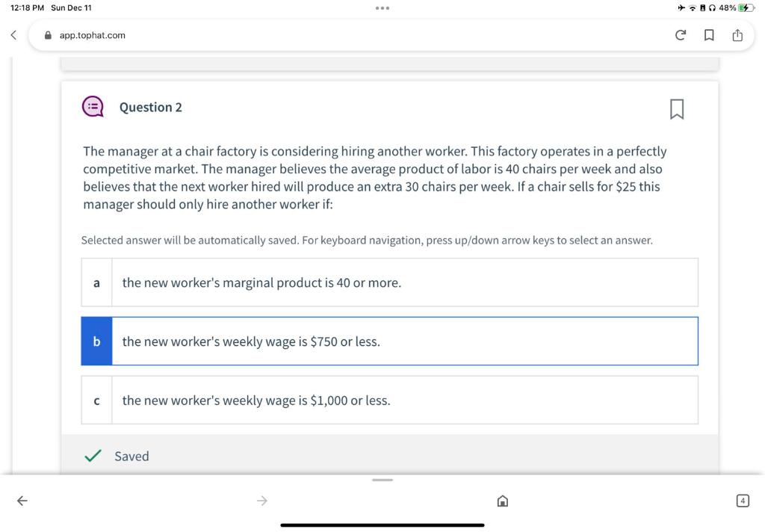Go to the previous page with the bottom arrow
Viewport: 765px width, 532px height.
click(x=22, y=501)
